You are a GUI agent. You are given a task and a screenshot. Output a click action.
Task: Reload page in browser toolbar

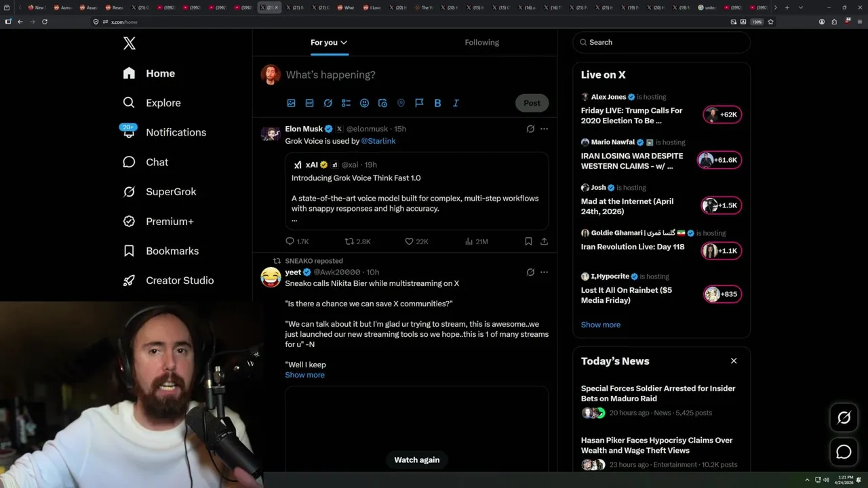45,22
